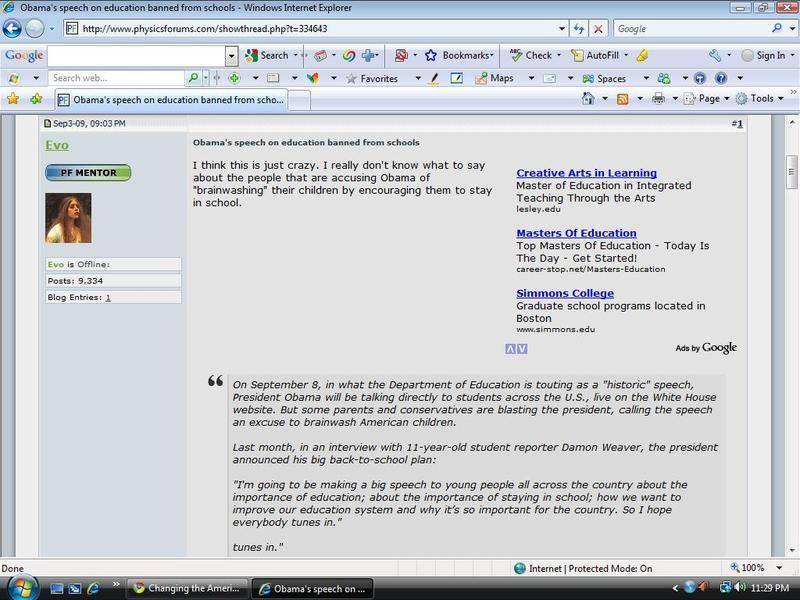Viewport: 800px width, 600px height.
Task: Click the volume speaker tray icon
Action: coord(740,588)
